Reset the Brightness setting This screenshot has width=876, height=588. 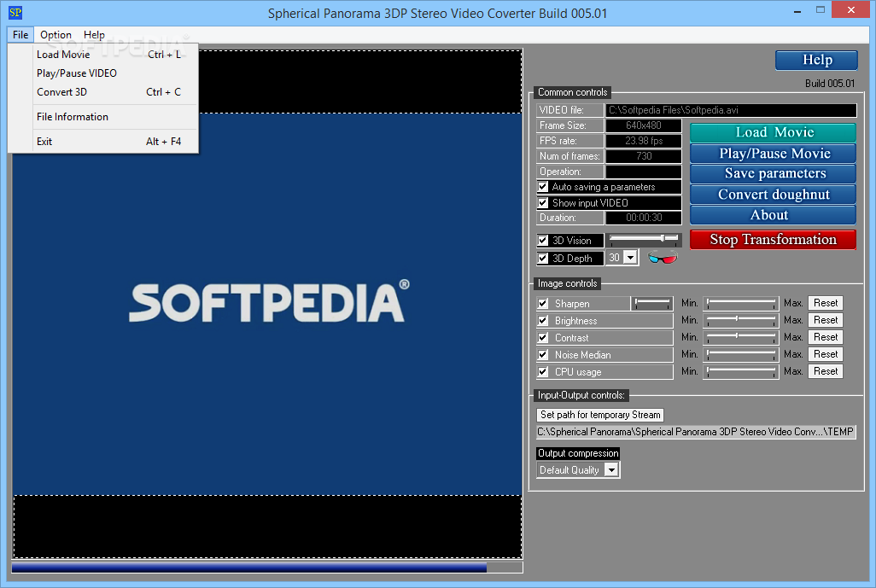pos(825,320)
